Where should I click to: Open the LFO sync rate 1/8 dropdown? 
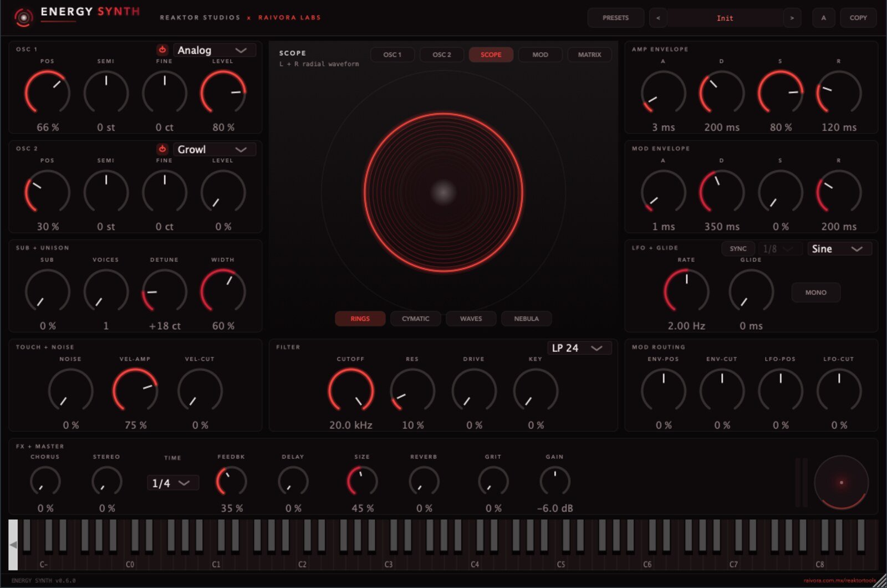[779, 249]
